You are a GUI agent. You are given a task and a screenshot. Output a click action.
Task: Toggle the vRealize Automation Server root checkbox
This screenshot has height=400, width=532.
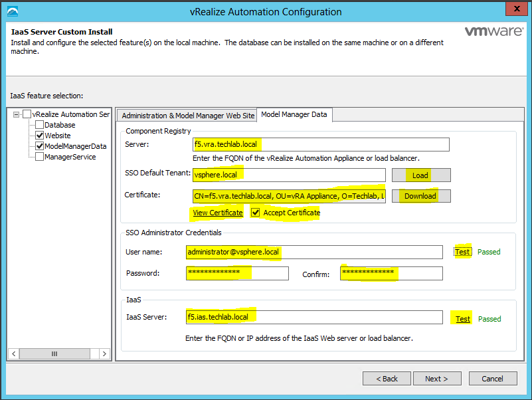tap(27, 114)
